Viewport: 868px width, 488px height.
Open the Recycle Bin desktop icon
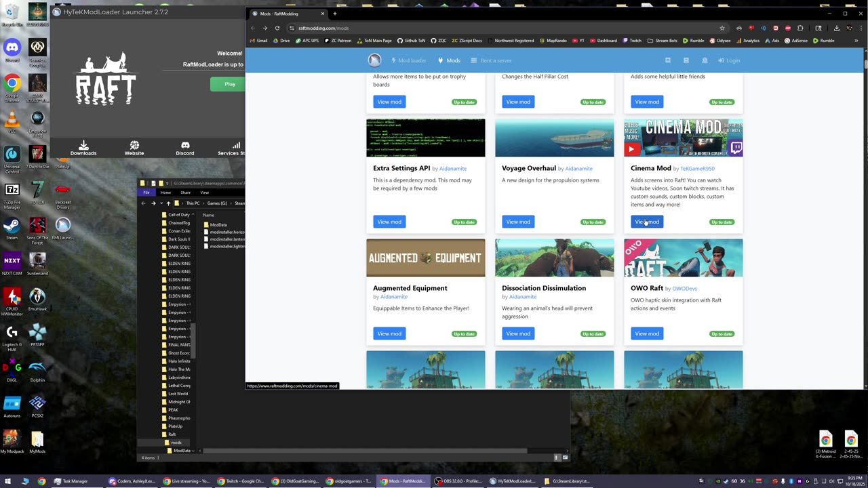[x=12, y=15]
